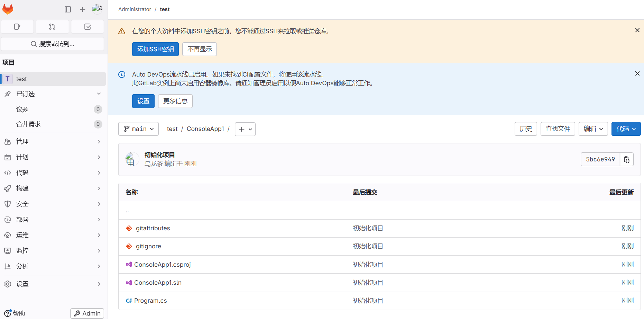Click the 运维 cloud gear icon
This screenshot has height=319, width=644.
click(x=8, y=235)
